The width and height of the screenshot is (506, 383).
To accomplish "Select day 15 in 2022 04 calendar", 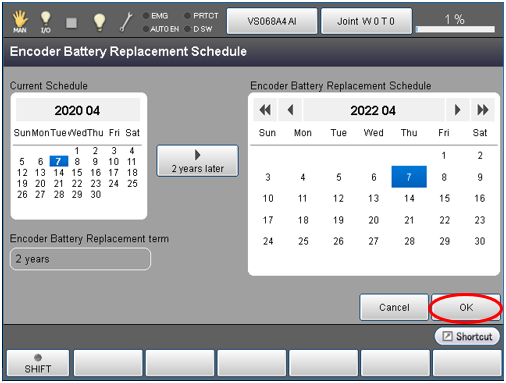I will [444, 198].
